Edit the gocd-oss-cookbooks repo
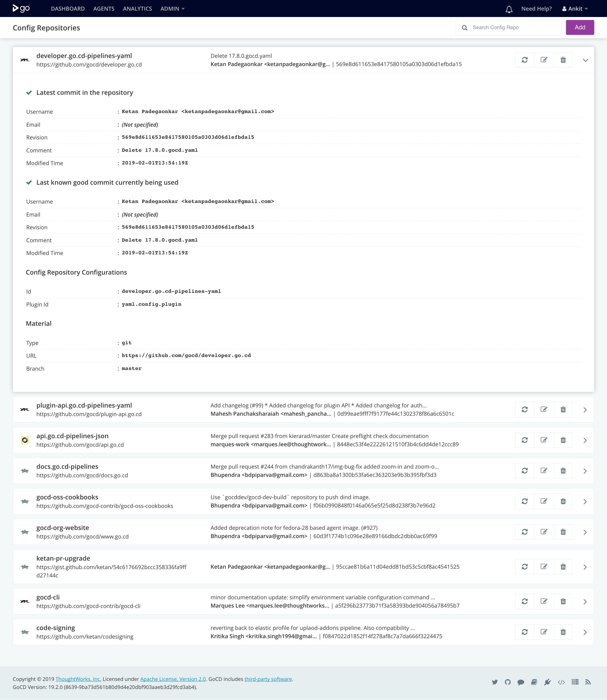 point(544,501)
